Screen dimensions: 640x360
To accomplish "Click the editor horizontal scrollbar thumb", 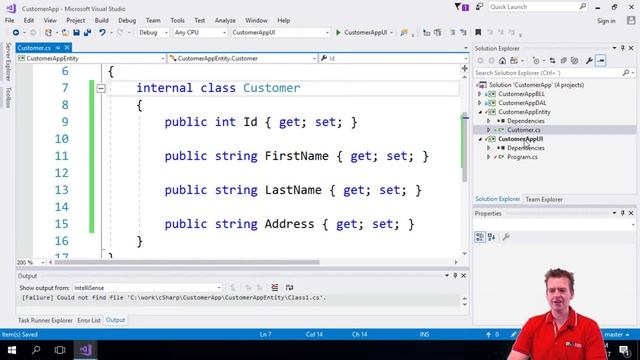I will [187, 262].
